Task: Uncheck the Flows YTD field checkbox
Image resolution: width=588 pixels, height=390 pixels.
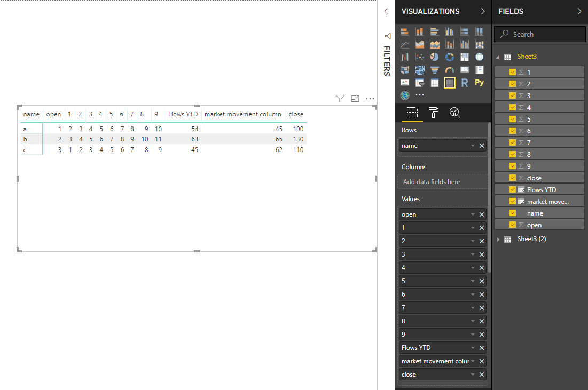Action: point(513,189)
